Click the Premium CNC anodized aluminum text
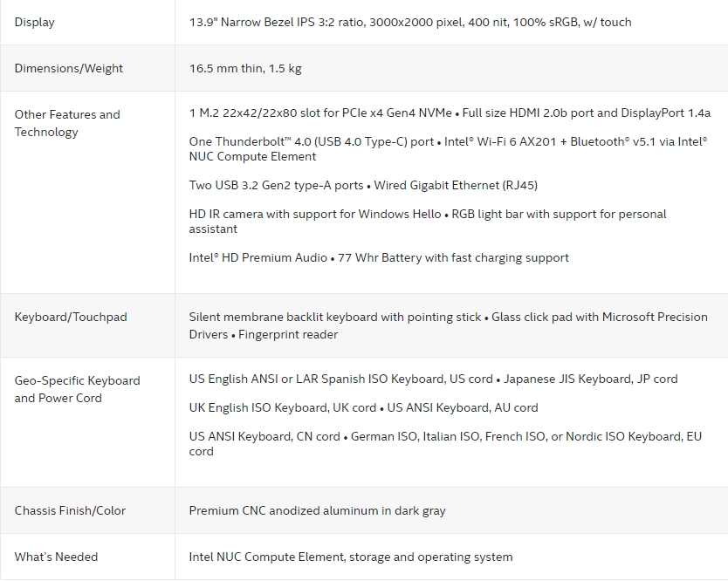 (317, 510)
